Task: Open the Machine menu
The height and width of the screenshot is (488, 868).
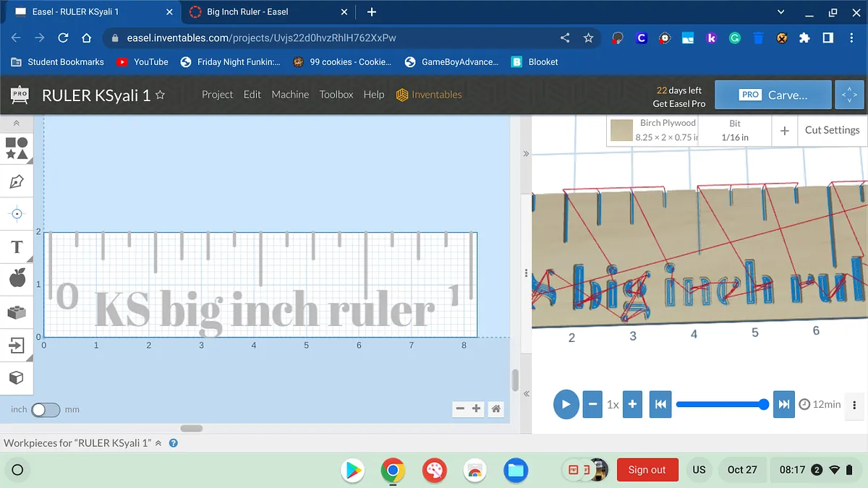Action: pos(290,95)
